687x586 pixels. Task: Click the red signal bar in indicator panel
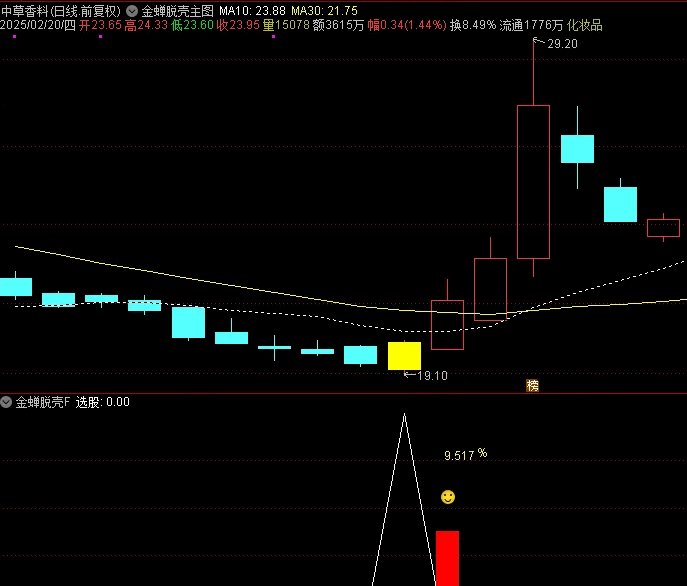(x=447, y=557)
